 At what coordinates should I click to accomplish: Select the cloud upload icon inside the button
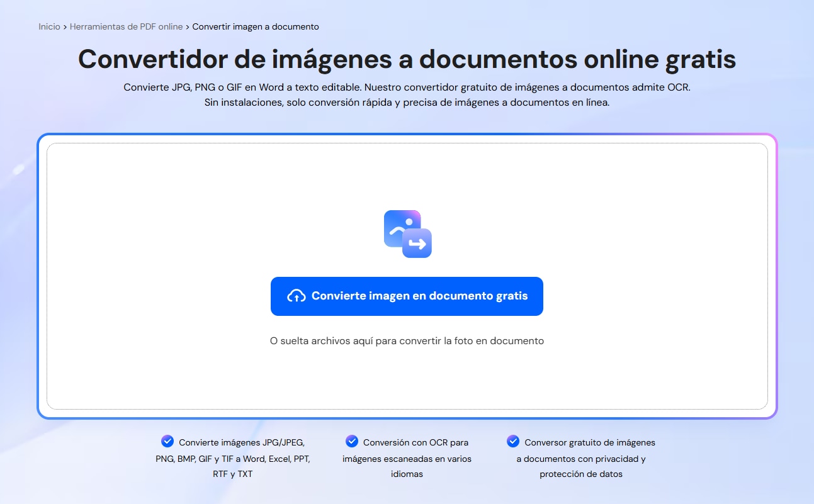[x=295, y=296]
